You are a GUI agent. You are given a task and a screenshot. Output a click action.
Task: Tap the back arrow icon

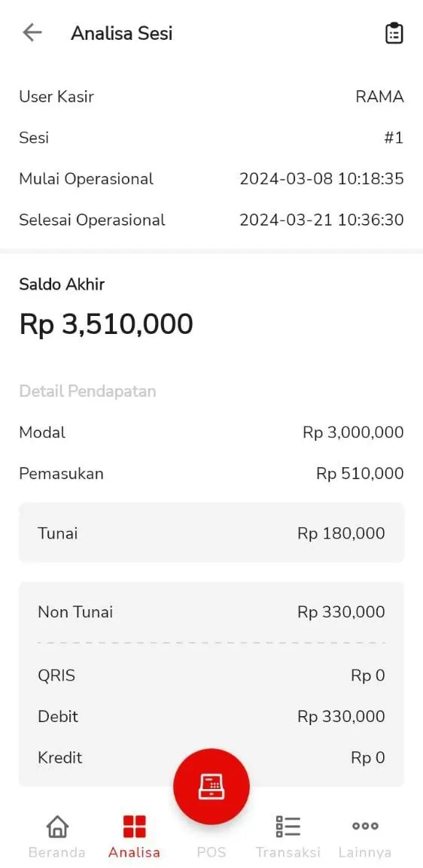click(32, 33)
